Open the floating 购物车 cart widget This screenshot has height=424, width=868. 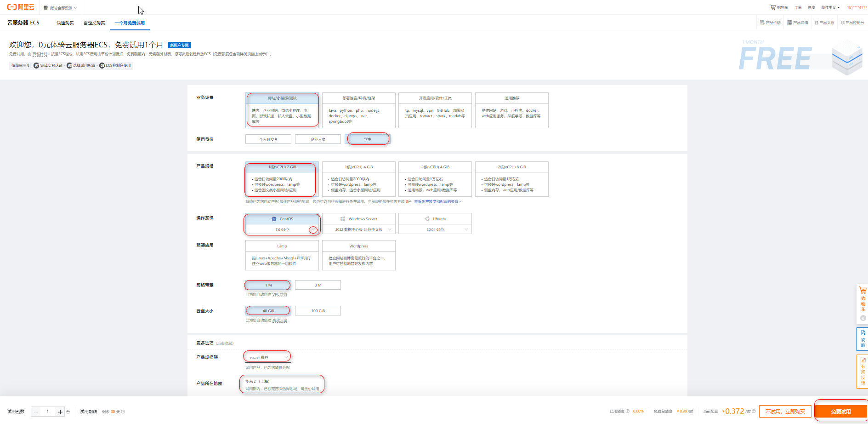tap(862, 304)
